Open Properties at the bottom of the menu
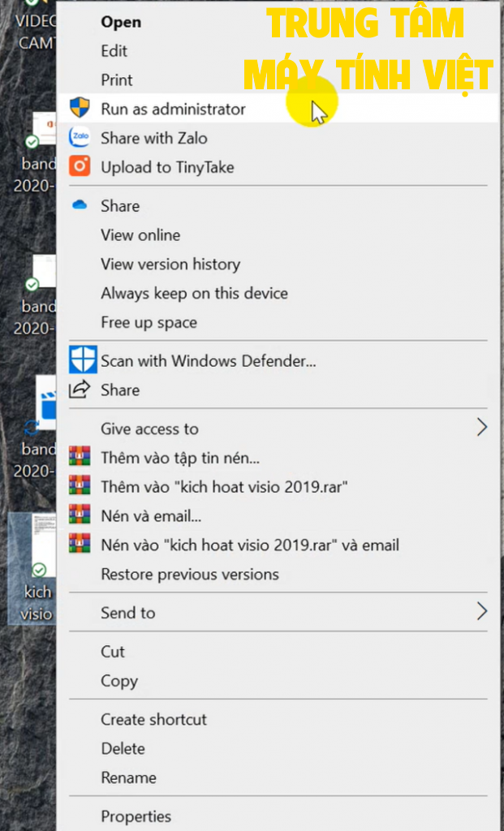Image resolution: width=504 pixels, height=831 pixels. click(x=136, y=816)
